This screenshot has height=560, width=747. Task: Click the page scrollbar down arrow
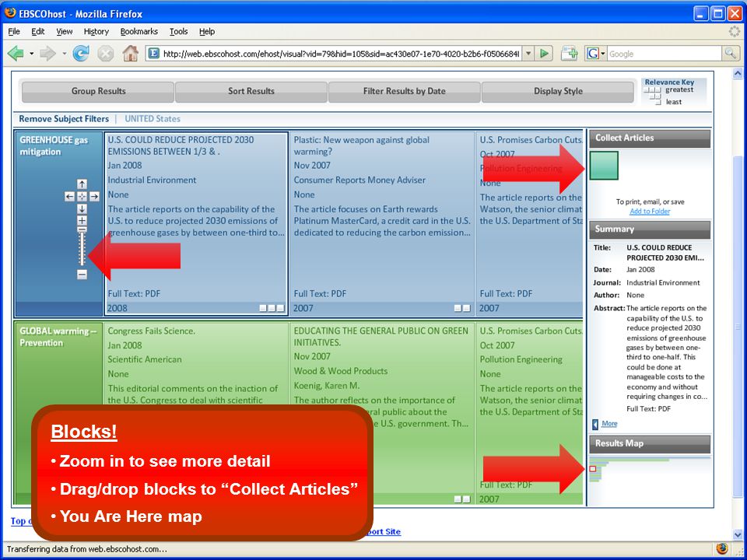click(738, 535)
